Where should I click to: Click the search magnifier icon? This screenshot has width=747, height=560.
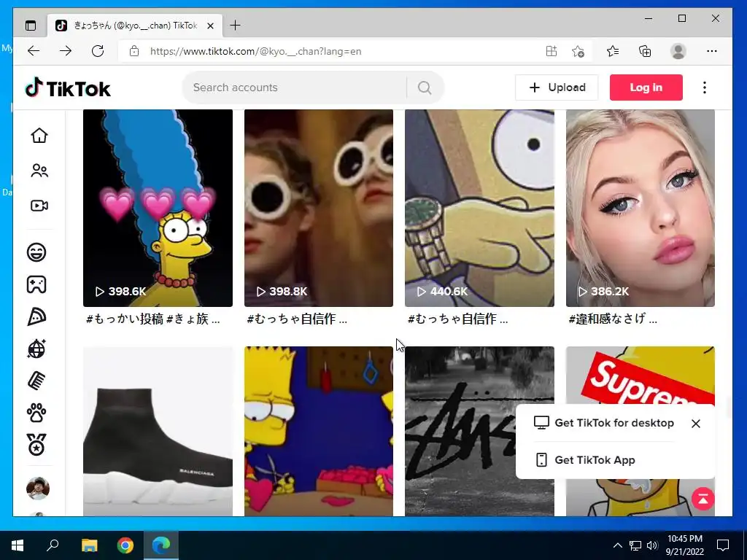click(x=425, y=87)
